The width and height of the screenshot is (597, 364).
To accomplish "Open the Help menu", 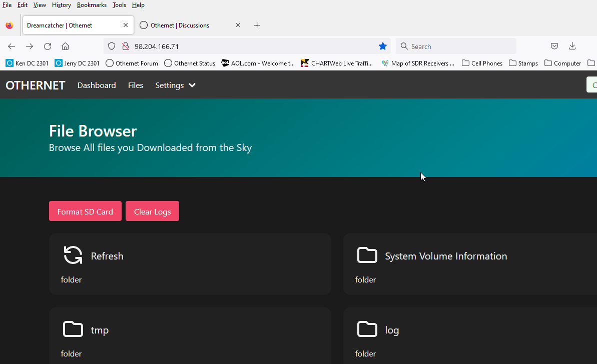I will tap(138, 5).
